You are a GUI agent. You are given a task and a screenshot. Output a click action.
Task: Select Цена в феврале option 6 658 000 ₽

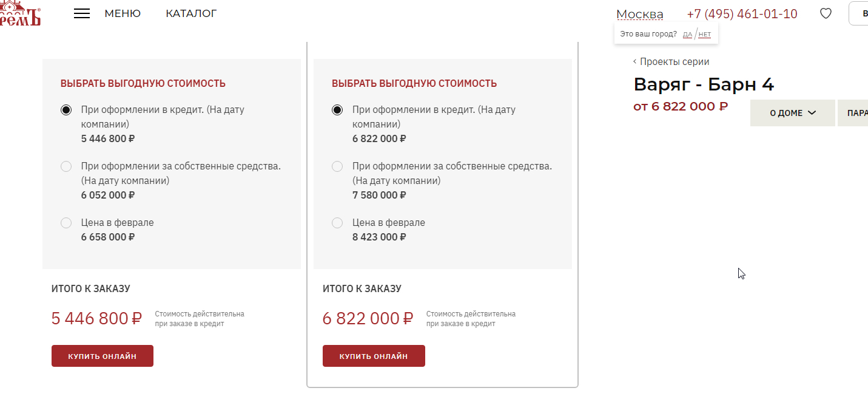[66, 223]
